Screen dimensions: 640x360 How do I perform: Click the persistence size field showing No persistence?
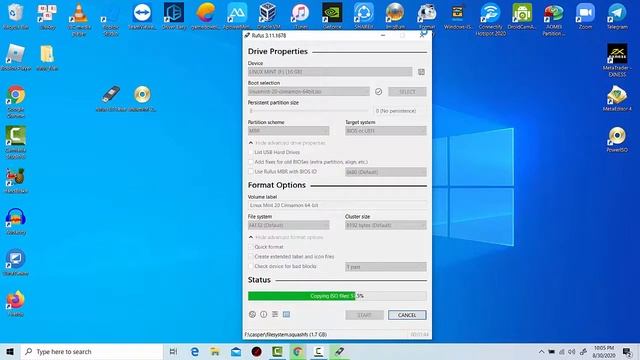click(400, 111)
